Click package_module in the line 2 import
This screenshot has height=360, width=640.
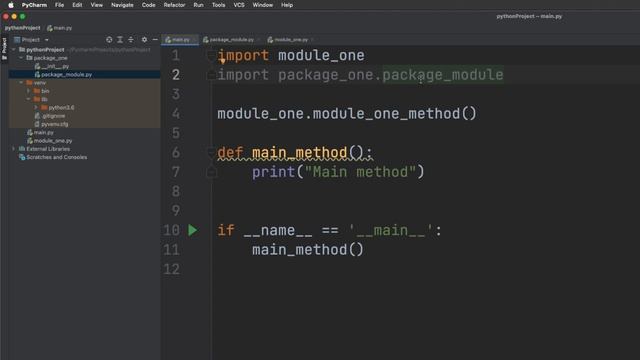click(x=443, y=75)
